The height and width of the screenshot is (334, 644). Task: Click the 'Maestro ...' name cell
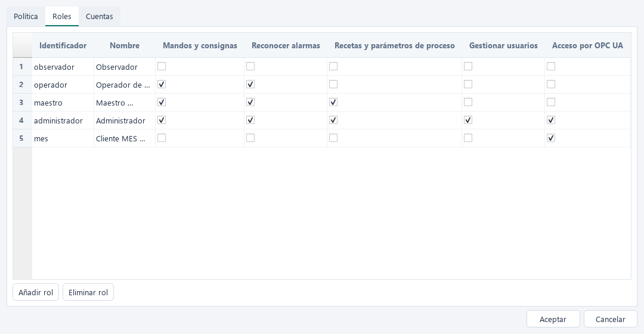point(125,103)
